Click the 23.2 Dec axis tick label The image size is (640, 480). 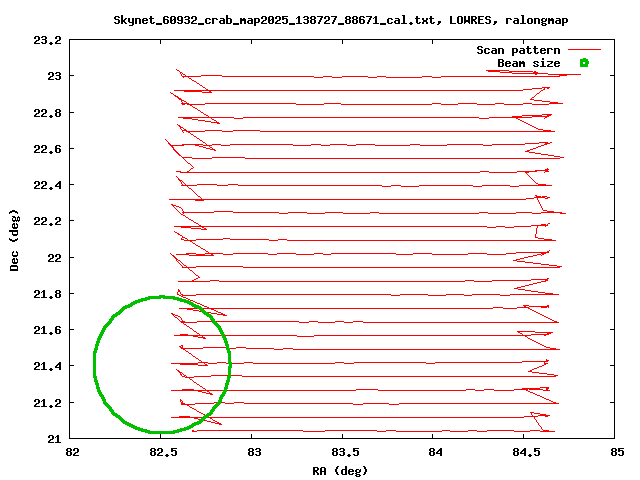coord(48,40)
